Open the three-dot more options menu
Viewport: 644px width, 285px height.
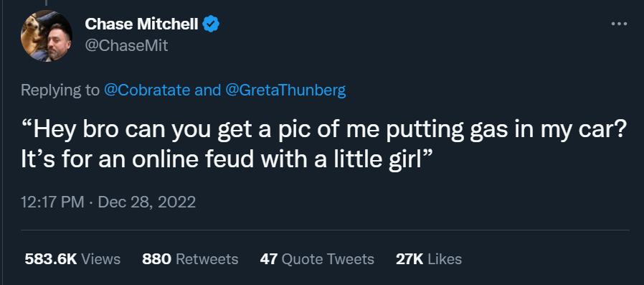[619, 24]
